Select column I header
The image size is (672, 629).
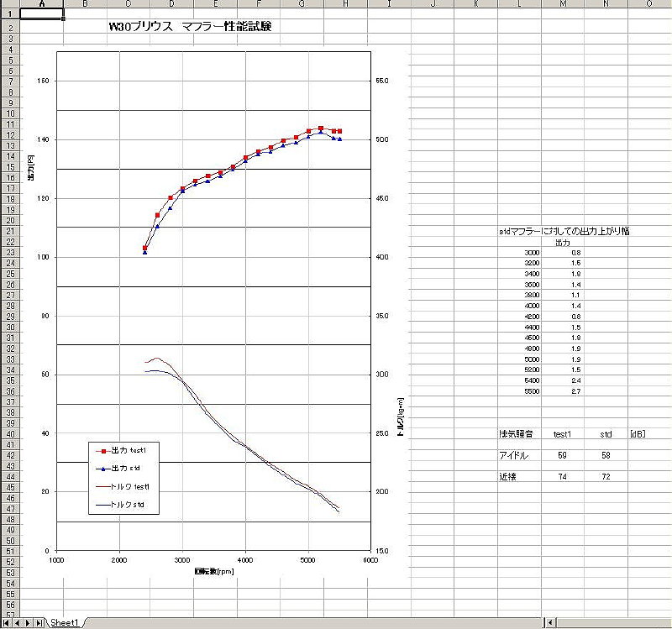[x=389, y=4]
